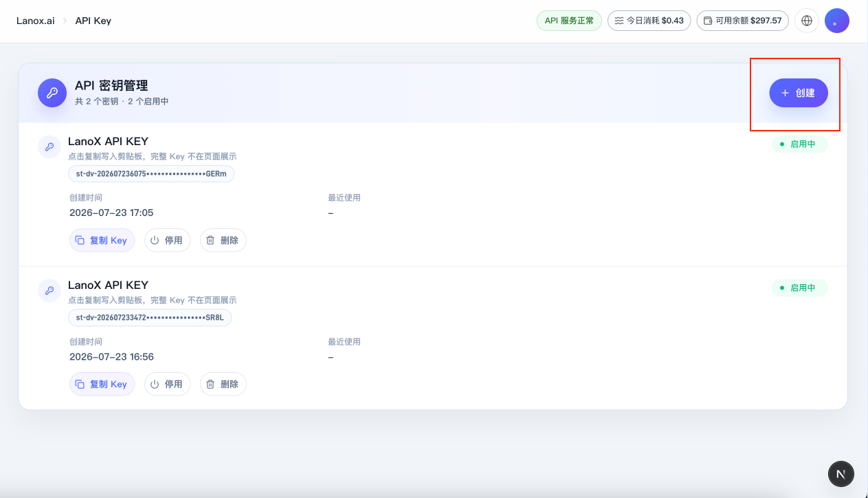Click the LanoX API KEY title above the SR8L key
Screen dimensions: 868x498
[x=108, y=285]
